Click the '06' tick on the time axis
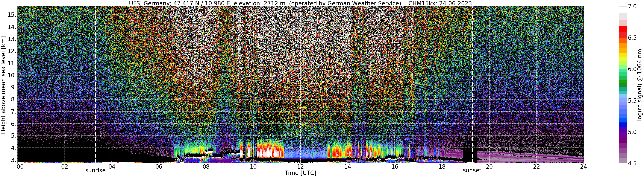This screenshot has width=644, height=177. pos(159,166)
